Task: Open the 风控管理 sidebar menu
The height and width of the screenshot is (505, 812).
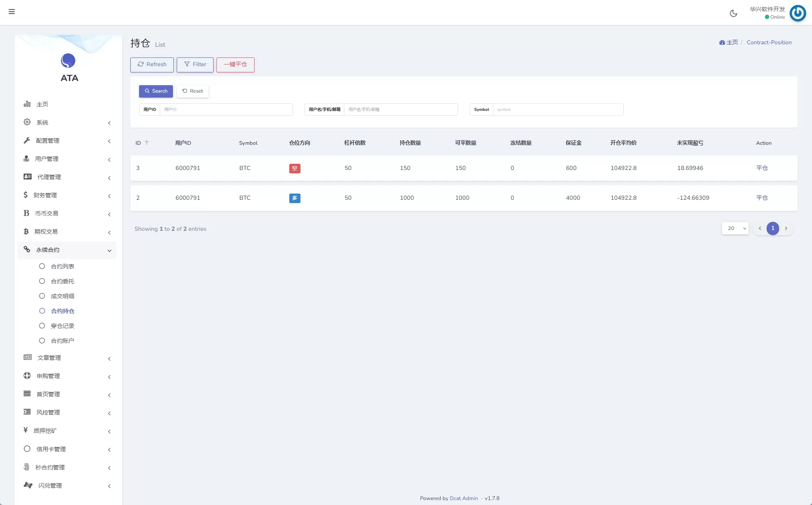Action: pos(48,412)
